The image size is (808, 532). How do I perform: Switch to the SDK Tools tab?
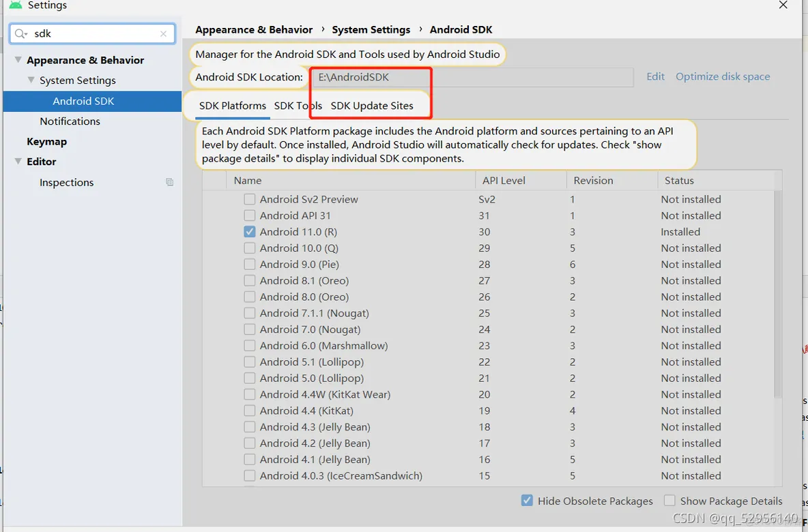point(298,106)
